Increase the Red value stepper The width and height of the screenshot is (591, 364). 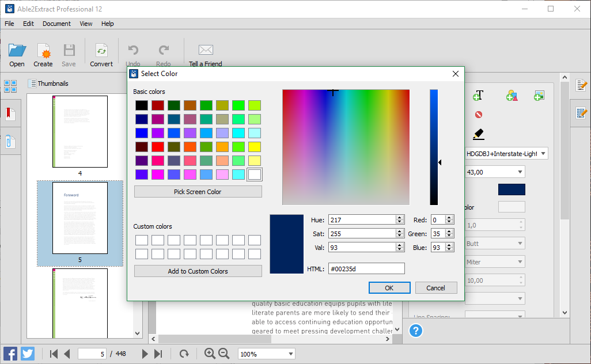[449, 217]
